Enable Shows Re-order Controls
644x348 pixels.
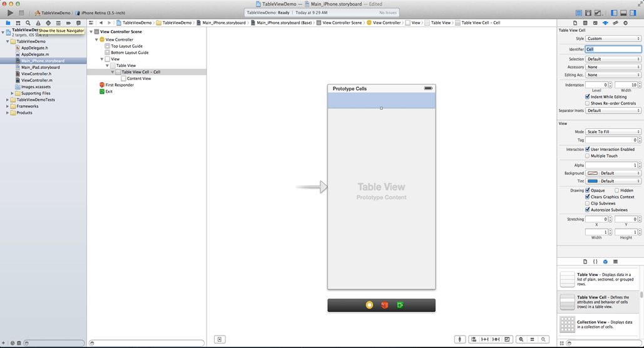click(587, 103)
